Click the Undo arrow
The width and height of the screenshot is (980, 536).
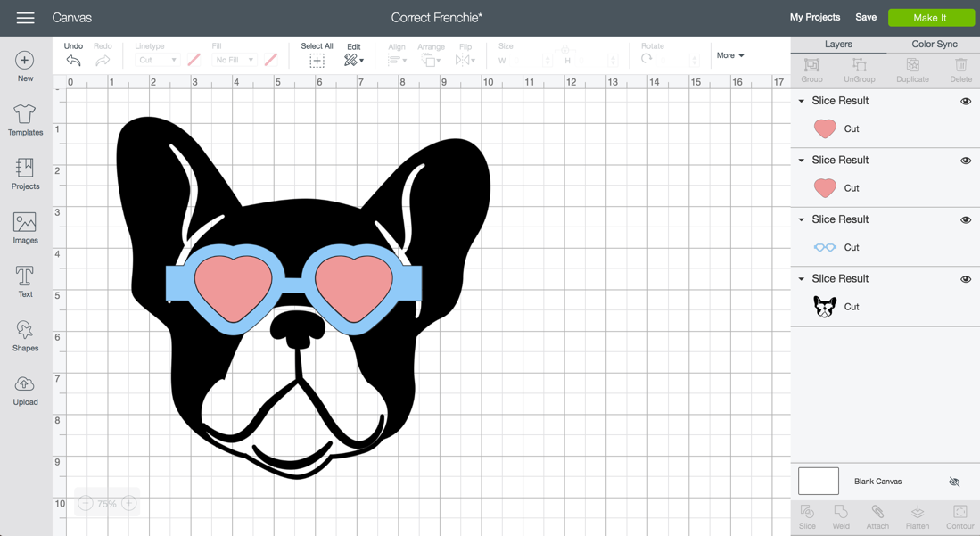point(73,61)
